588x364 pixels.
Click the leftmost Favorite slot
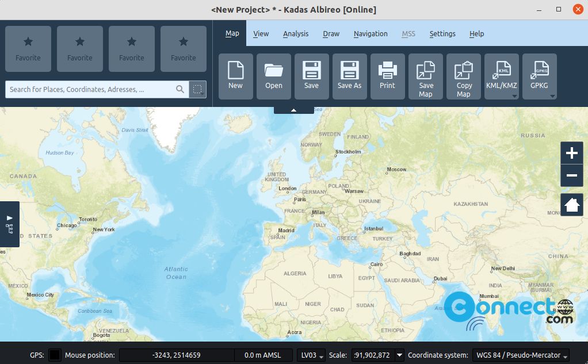(x=28, y=49)
